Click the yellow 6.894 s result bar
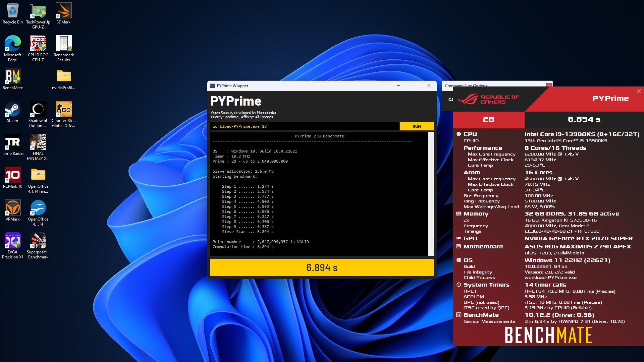This screenshot has height=362, width=644. [x=322, y=267]
